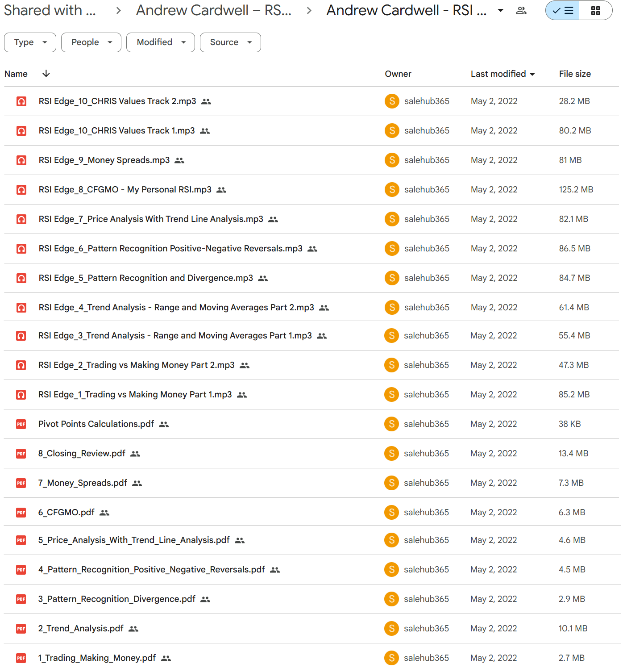Sort by the Name column header

(x=16, y=74)
